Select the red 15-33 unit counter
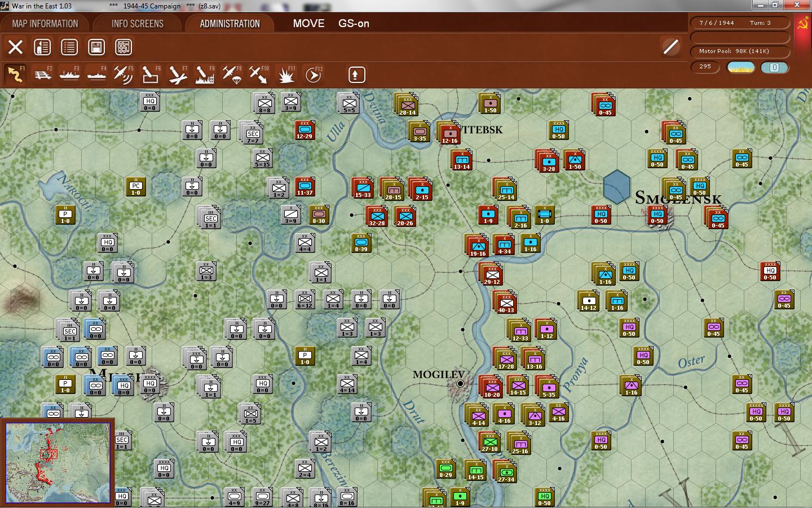This screenshot has width=812, height=508. [x=363, y=189]
